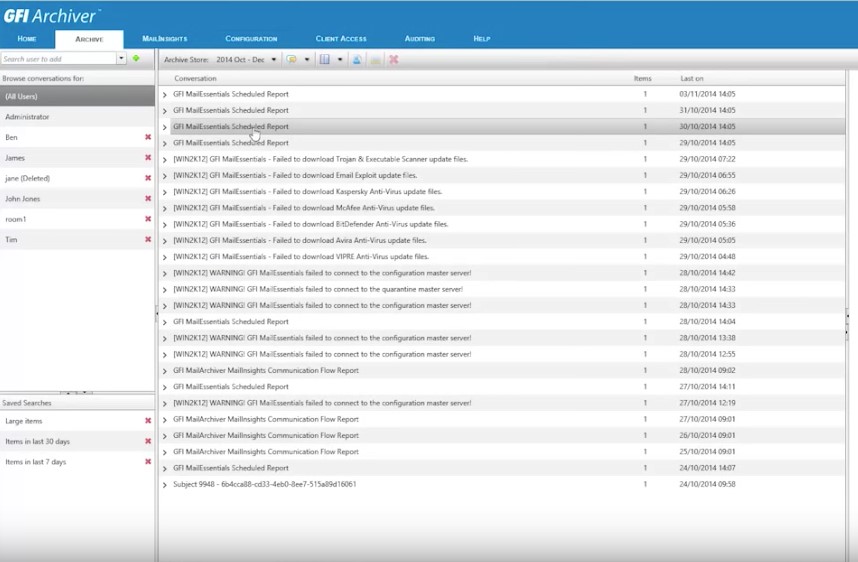858x562 pixels.
Task: Sort by the Items column header
Action: pyautogui.click(x=642, y=78)
